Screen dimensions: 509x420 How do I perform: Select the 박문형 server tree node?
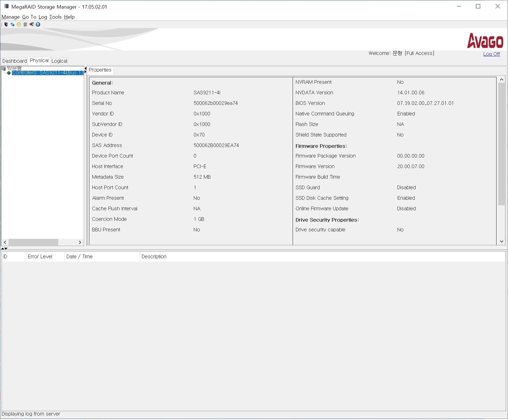tap(14, 68)
